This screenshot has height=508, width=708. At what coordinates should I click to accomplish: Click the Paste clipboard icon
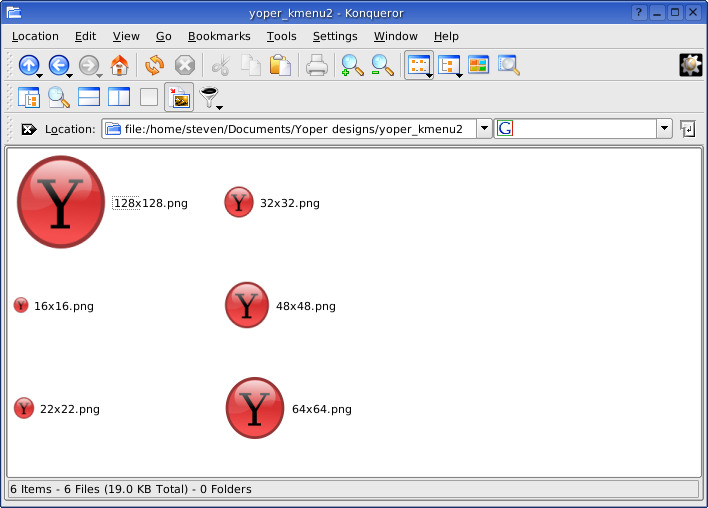pos(280,65)
